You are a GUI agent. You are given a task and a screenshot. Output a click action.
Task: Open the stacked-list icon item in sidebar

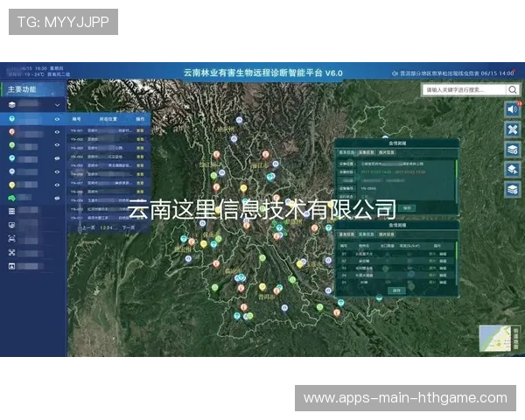[12, 211]
